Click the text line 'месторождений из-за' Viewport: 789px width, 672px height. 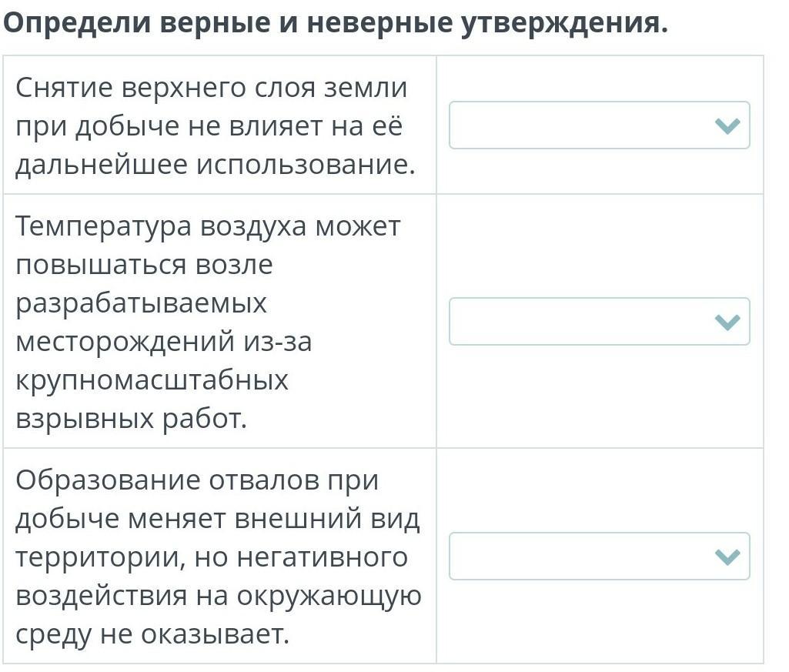pos(163,341)
